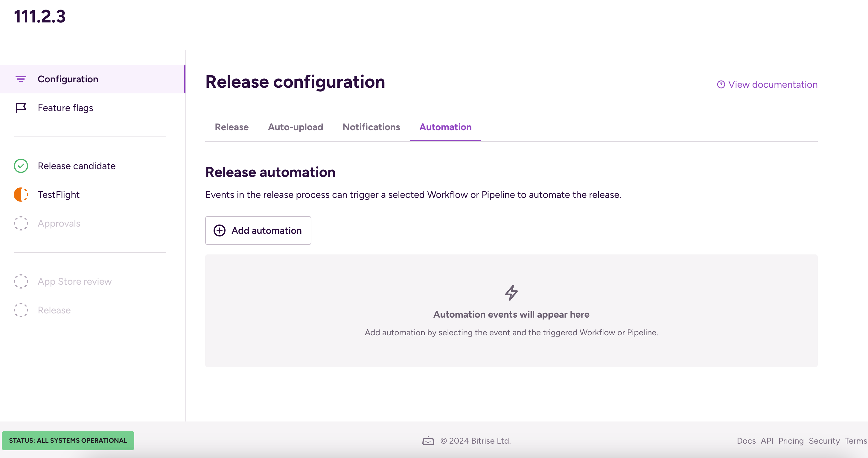Screen dimensions: 868x458
Task: Switch to the Release tab
Action: [x=232, y=127]
